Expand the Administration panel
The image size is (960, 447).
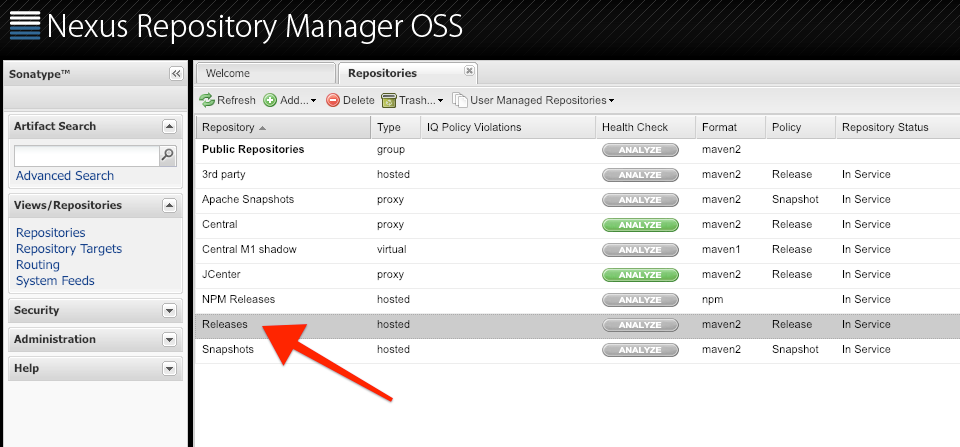click(x=169, y=340)
